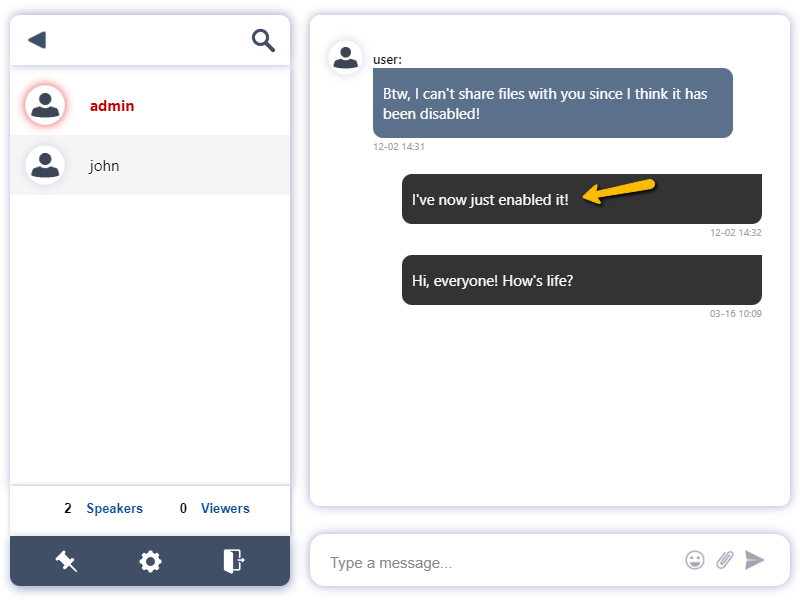Click the paperclip attach file icon
800x600 pixels.
725,560
